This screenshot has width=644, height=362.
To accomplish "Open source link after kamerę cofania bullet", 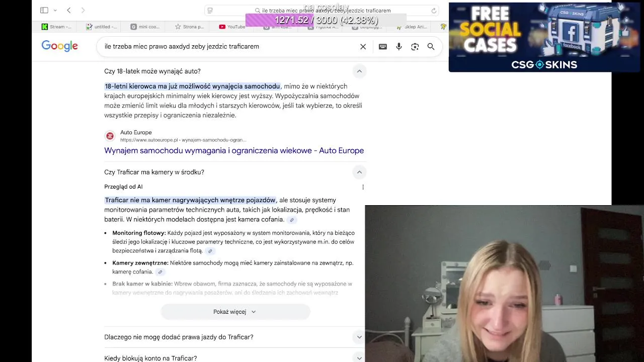I will click(160, 272).
